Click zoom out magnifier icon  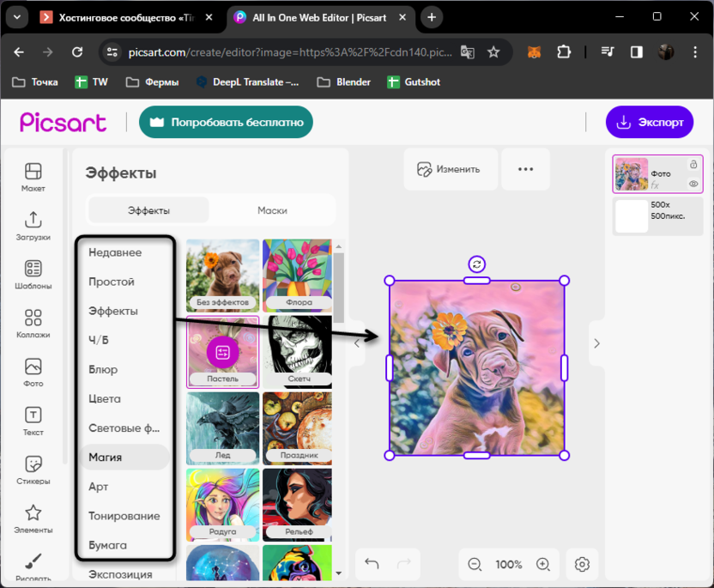click(475, 564)
